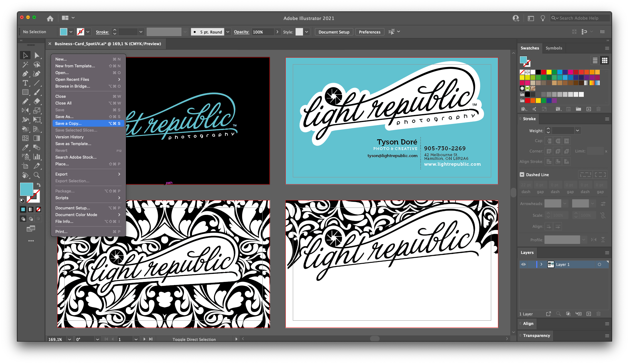Toggle the Dashed Line checkbox

[522, 175]
